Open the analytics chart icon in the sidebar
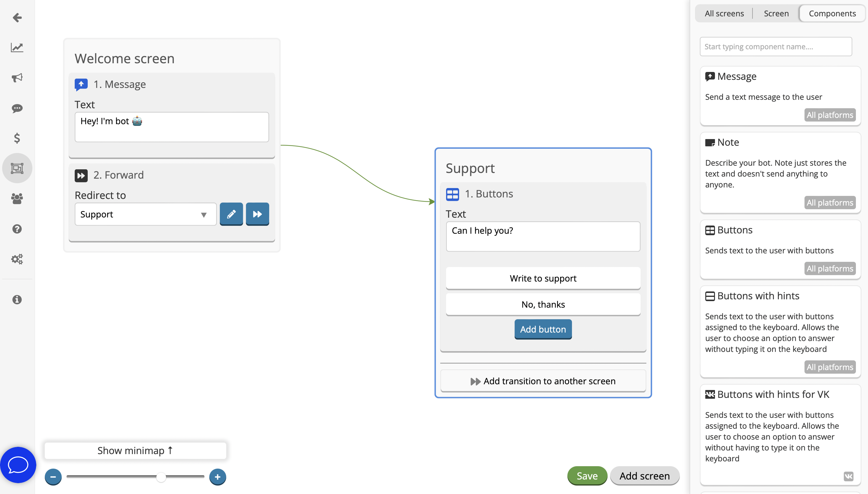The height and width of the screenshot is (494, 868). [x=17, y=47]
